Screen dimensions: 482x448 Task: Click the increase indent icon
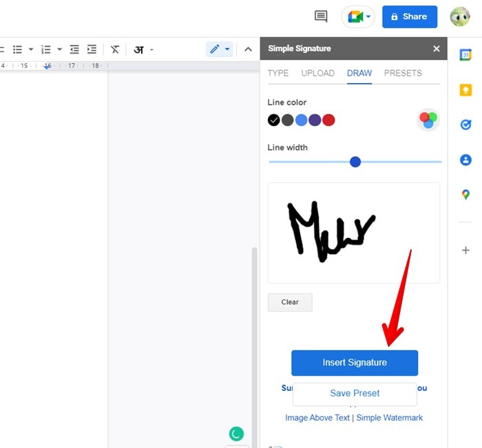point(92,50)
